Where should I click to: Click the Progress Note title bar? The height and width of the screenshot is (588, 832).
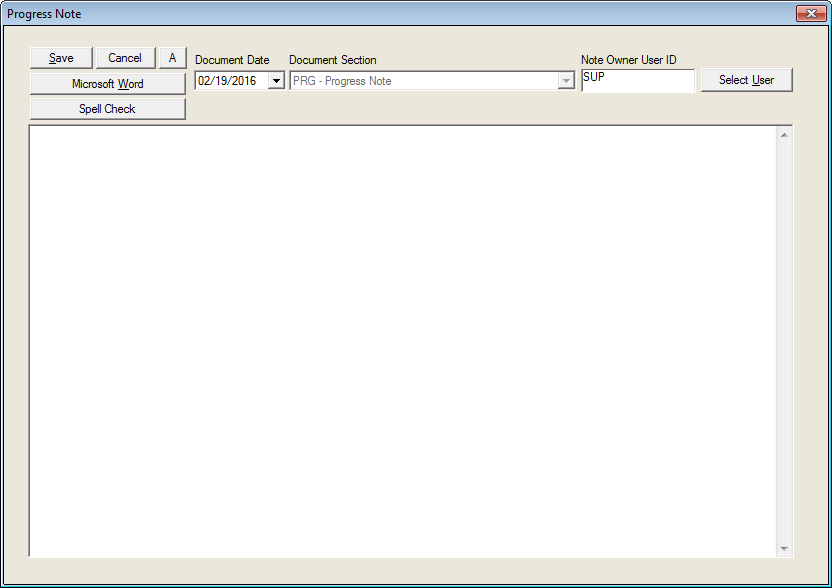coord(400,13)
